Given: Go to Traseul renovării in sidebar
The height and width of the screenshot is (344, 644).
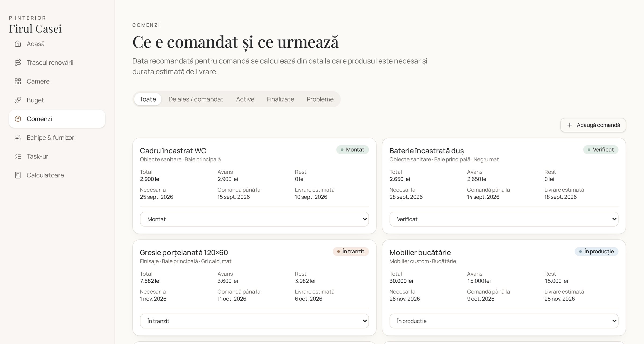Looking at the screenshot, I should [x=57, y=62].
